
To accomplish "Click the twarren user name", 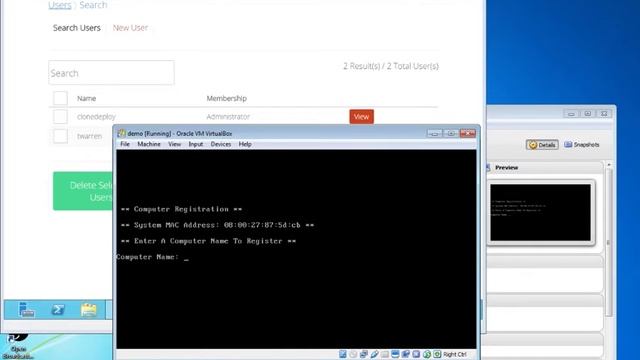I will coord(89,136).
